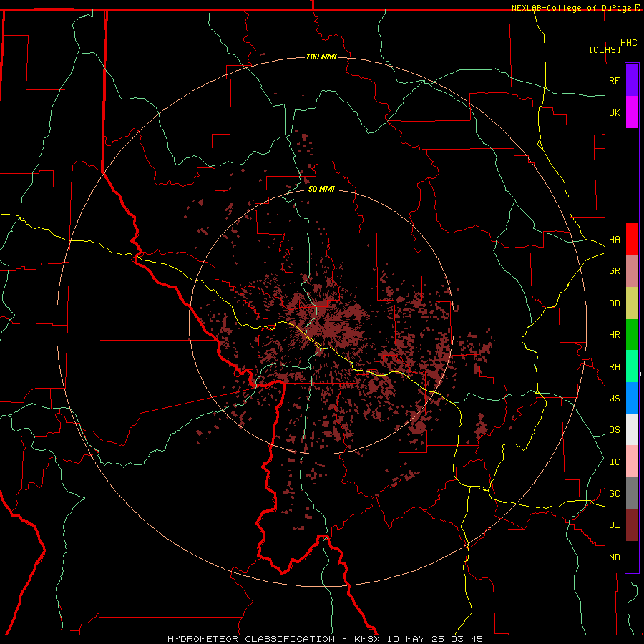Click the UK magenta legend swatch
Viewport: 644px width, 644px height.
click(632, 112)
